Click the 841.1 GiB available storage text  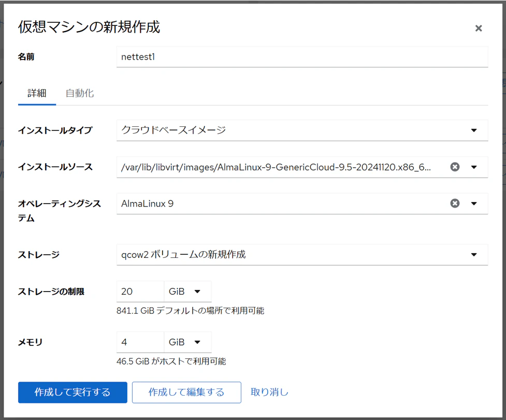pyautogui.click(x=191, y=311)
